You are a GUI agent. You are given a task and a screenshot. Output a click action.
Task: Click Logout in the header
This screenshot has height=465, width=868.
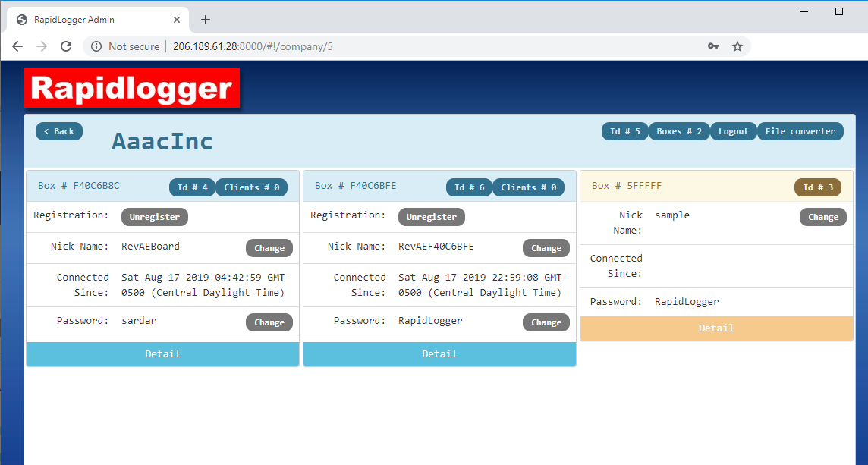coord(733,131)
